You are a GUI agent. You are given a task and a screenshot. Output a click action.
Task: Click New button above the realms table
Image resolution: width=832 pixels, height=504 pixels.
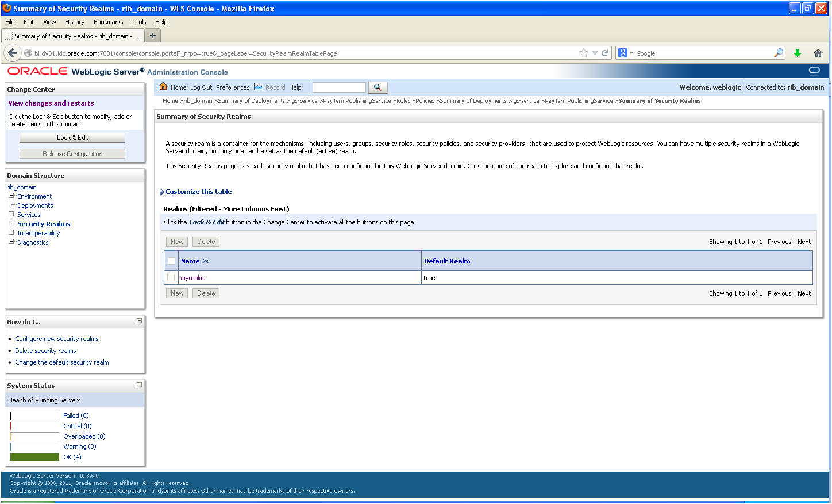point(177,242)
